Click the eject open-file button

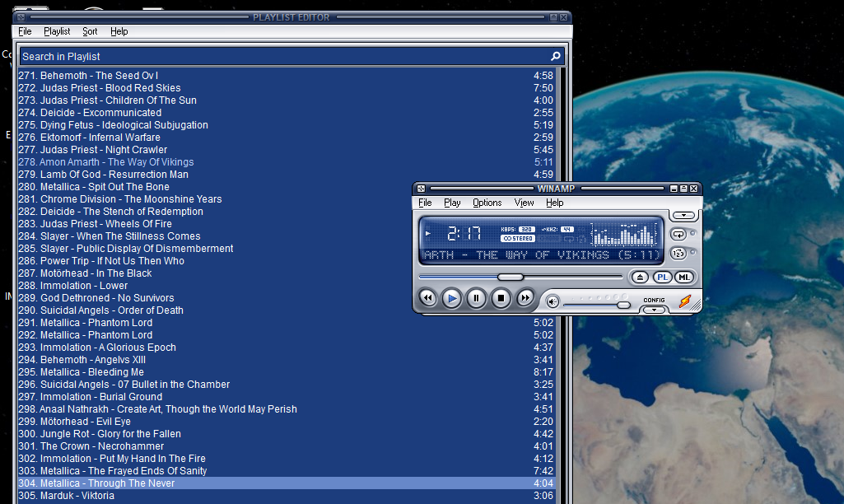click(641, 278)
